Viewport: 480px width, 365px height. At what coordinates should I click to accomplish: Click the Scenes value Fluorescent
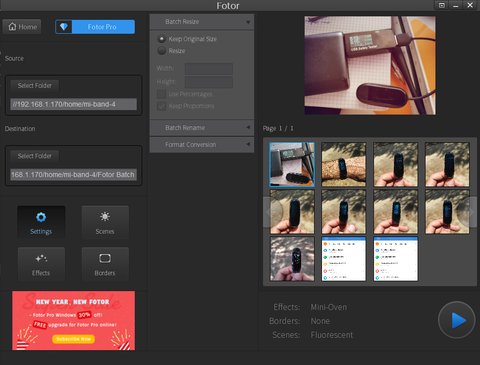(x=332, y=335)
